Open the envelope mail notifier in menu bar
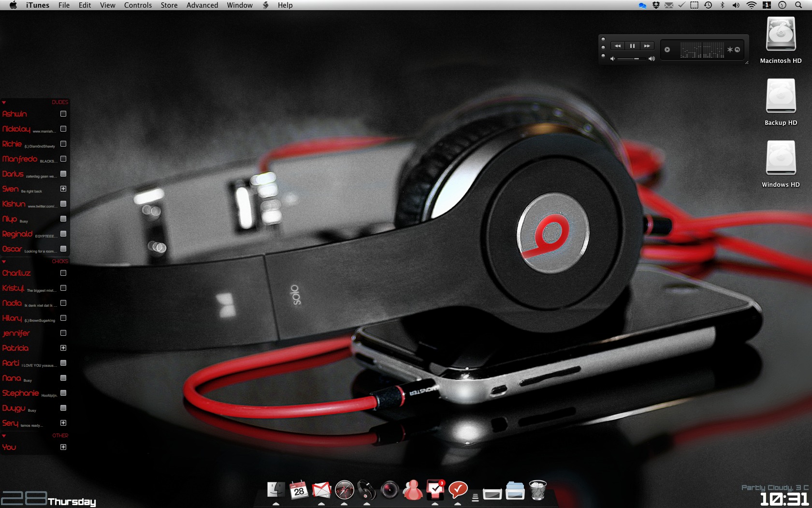Image resolution: width=812 pixels, height=508 pixels. tap(669, 5)
